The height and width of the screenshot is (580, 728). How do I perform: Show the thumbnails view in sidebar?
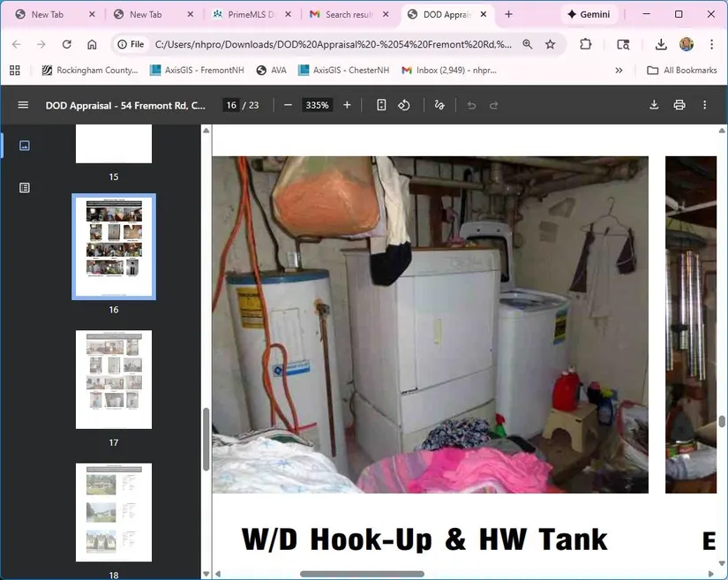click(25, 146)
